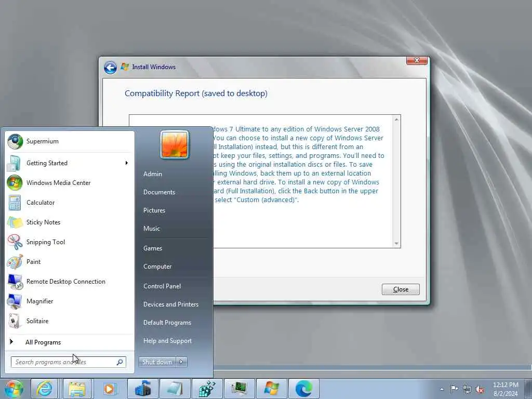Click Close in Compatibility Report

coord(401,289)
